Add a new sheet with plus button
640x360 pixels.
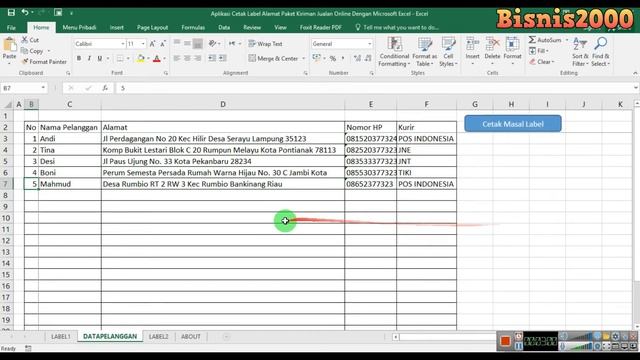[x=226, y=337]
